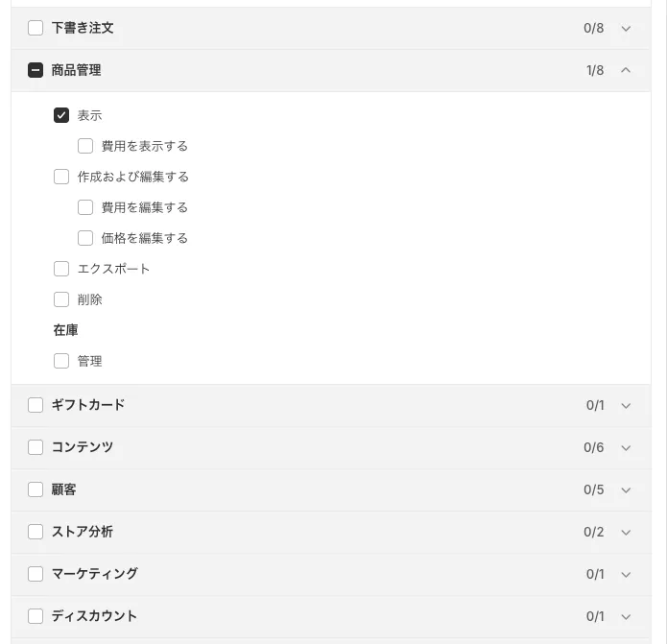Collapse the 商品管理 section chevron
The width and height of the screenshot is (667, 644).
coord(626,70)
